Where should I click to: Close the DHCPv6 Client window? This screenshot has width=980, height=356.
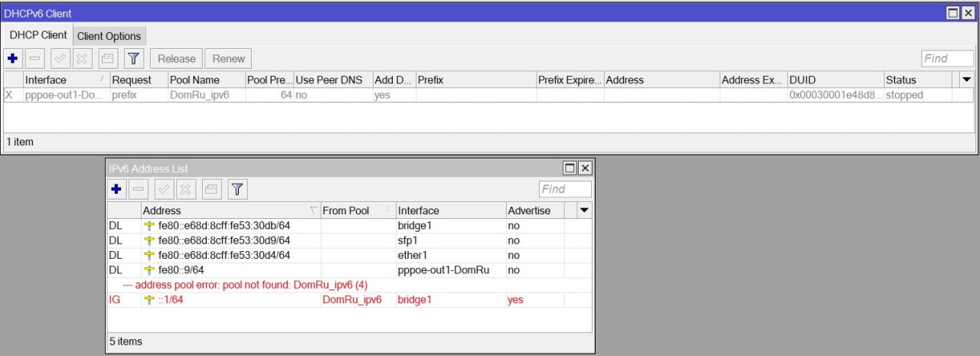(968, 12)
